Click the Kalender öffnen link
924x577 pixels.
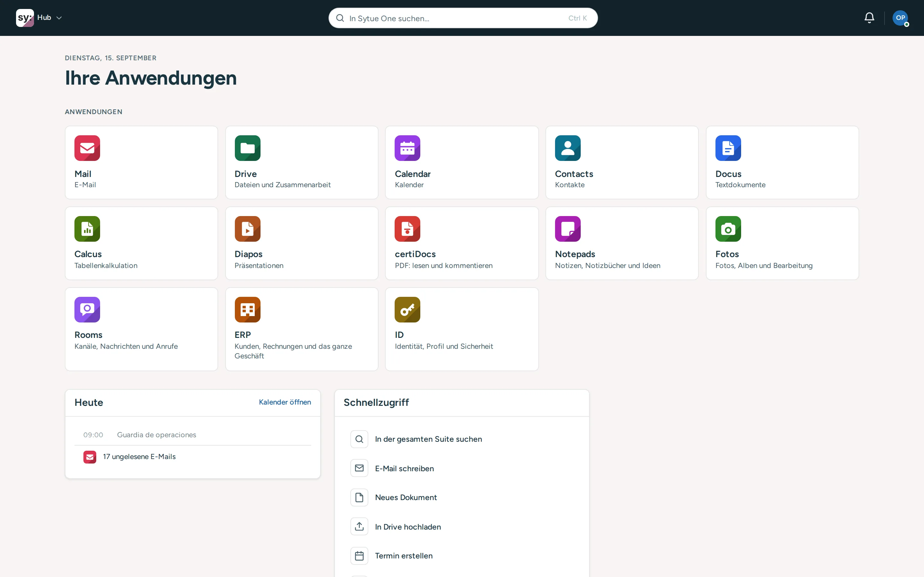click(x=285, y=402)
